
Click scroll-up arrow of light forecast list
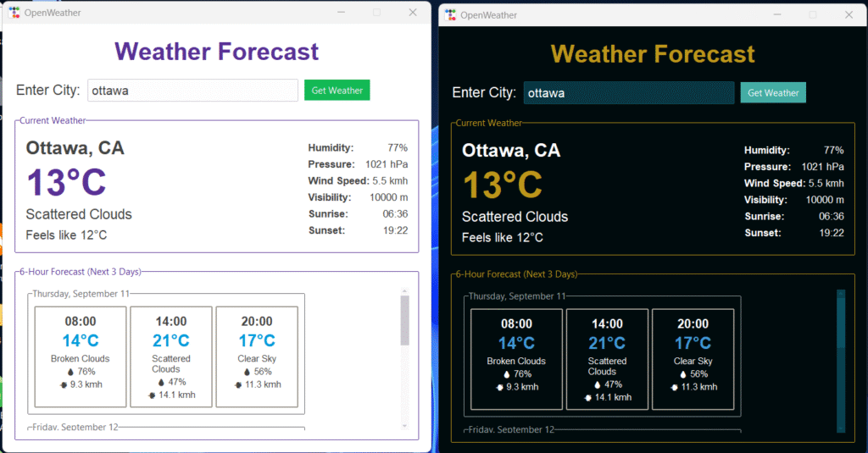point(404,292)
